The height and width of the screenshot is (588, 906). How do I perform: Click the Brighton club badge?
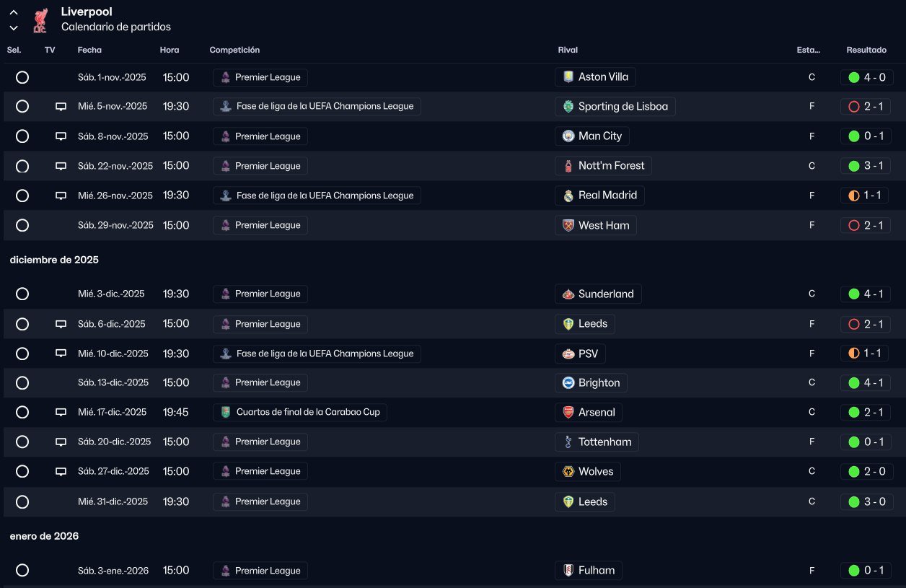click(568, 382)
